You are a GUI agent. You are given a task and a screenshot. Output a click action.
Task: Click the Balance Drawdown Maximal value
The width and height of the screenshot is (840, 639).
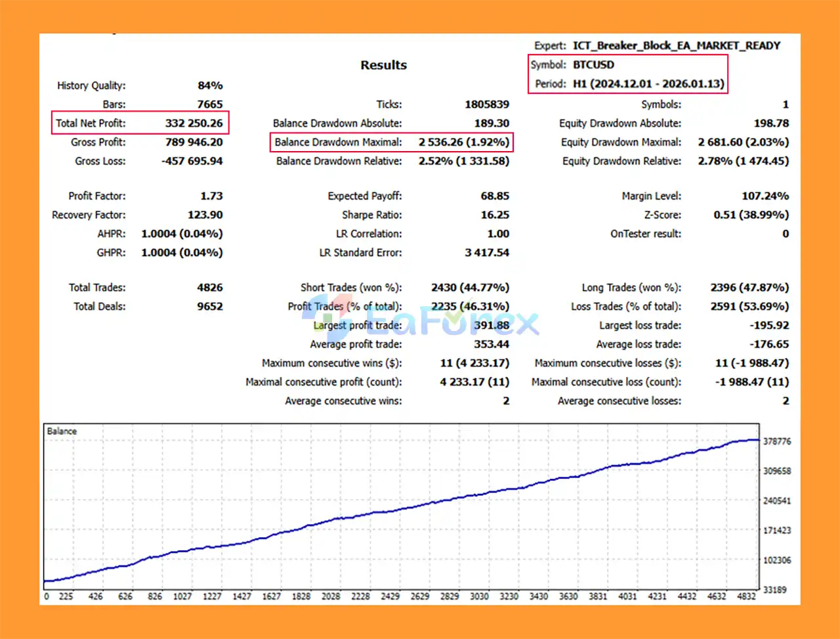(x=463, y=142)
